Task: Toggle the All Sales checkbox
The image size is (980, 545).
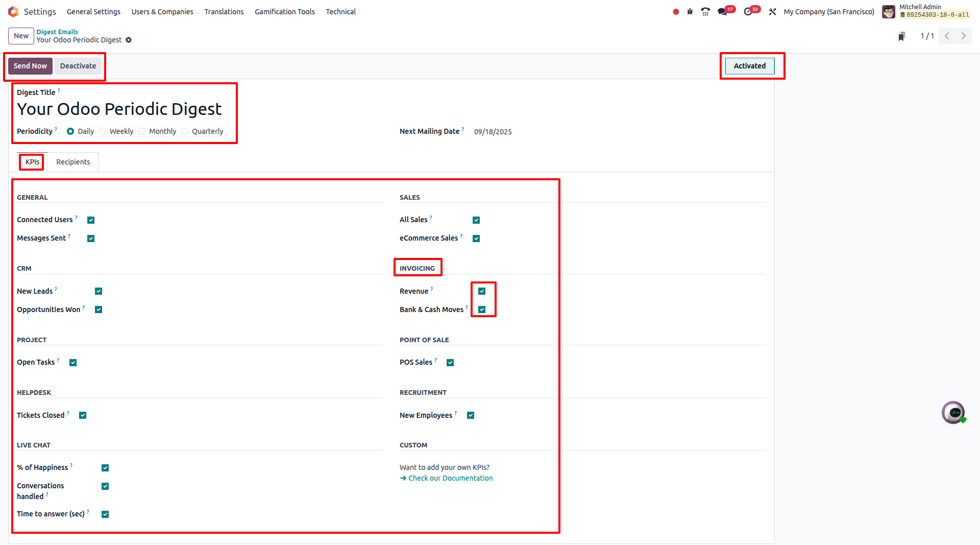Action: point(476,220)
